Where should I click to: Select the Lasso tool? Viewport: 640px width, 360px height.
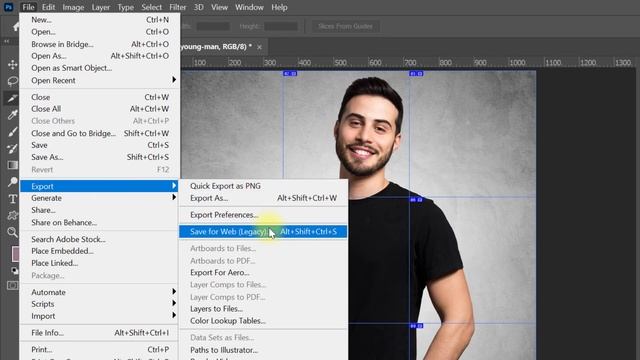click(13, 81)
